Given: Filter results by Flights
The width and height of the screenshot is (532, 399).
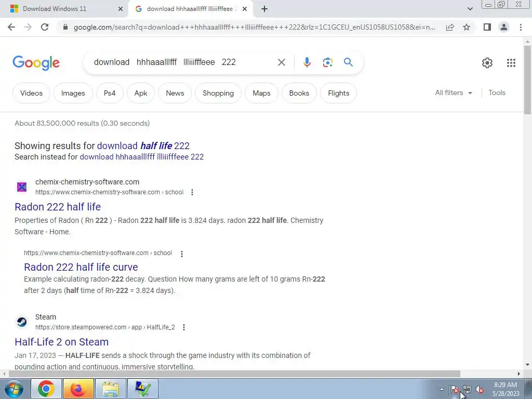Looking at the screenshot, I should click(339, 93).
